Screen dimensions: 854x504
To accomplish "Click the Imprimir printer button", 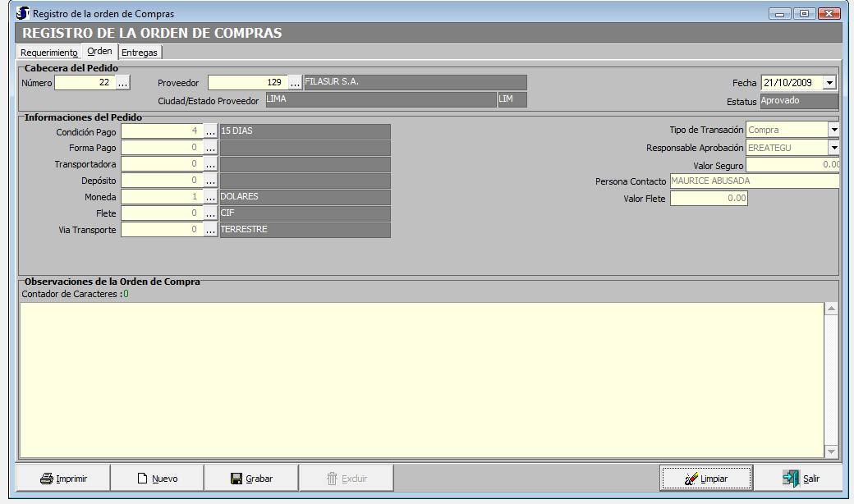I will [63, 478].
